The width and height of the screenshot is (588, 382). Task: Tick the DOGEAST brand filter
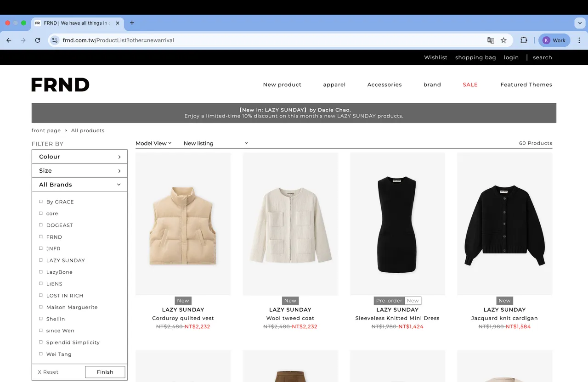(x=41, y=225)
